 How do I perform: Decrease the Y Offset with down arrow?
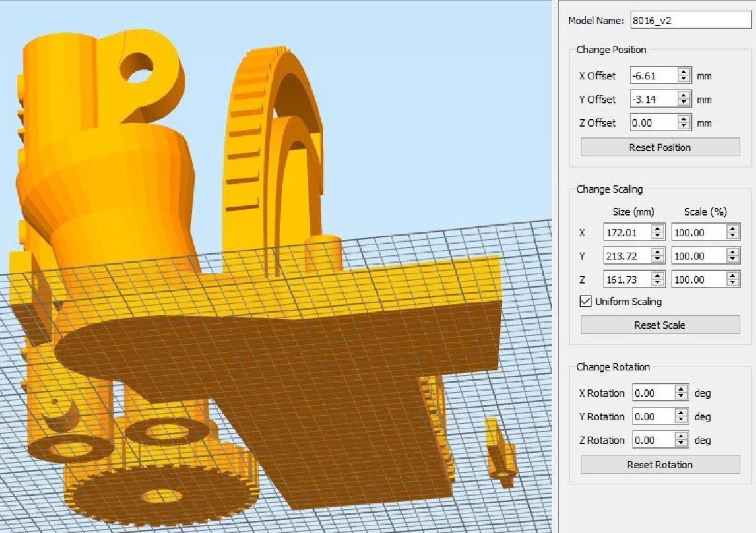click(x=685, y=103)
